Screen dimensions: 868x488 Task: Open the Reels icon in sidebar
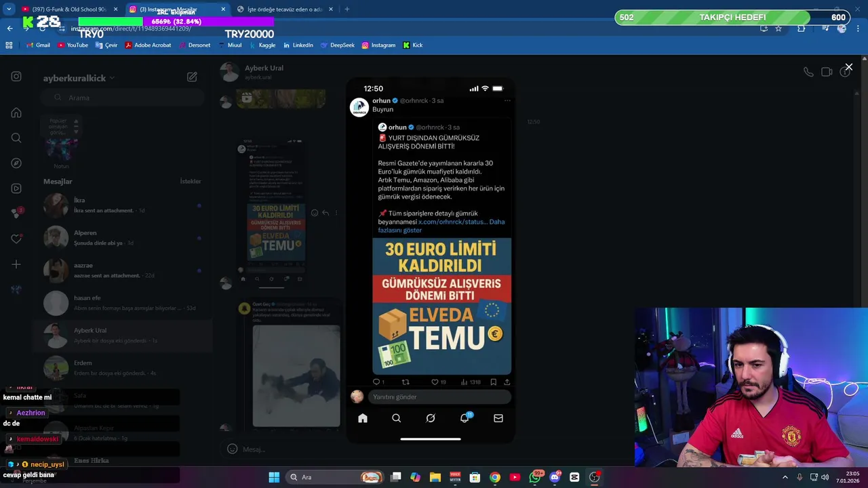tap(16, 188)
